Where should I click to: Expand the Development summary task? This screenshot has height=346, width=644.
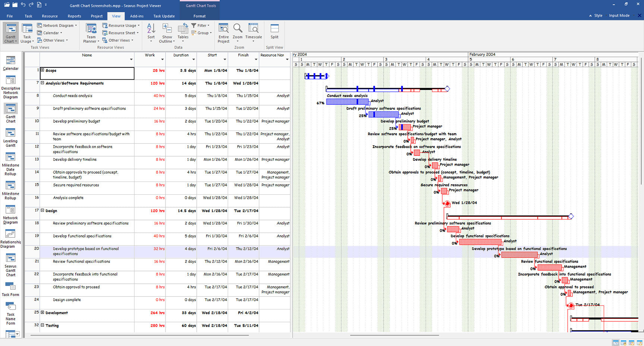coord(42,312)
